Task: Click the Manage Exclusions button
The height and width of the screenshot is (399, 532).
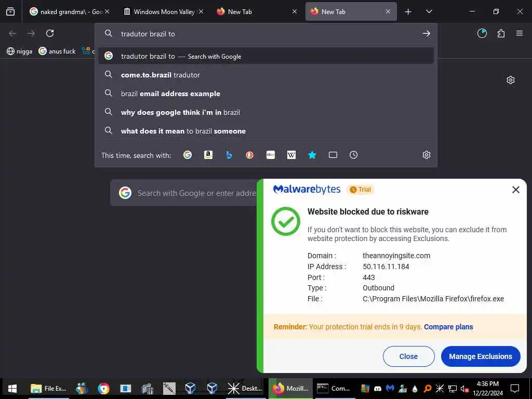Action: click(481, 356)
